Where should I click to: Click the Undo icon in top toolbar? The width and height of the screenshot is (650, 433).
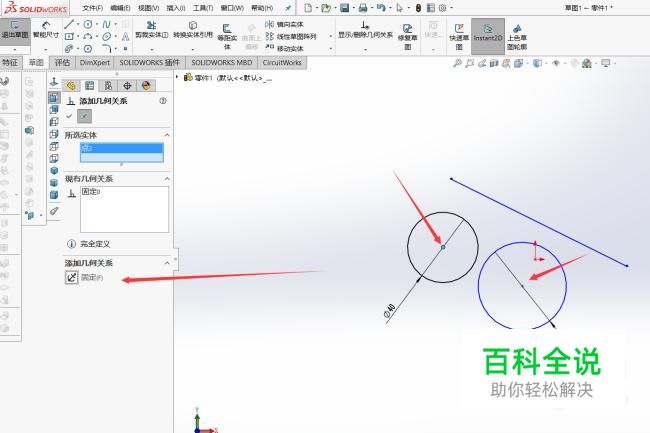[x=381, y=7]
